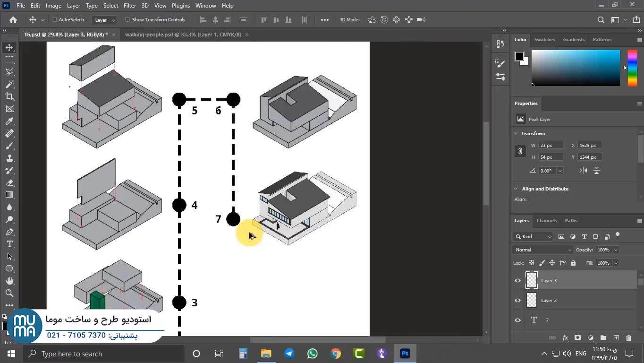Select the Zoom tool
This screenshot has width=644, height=363.
pos(9,293)
